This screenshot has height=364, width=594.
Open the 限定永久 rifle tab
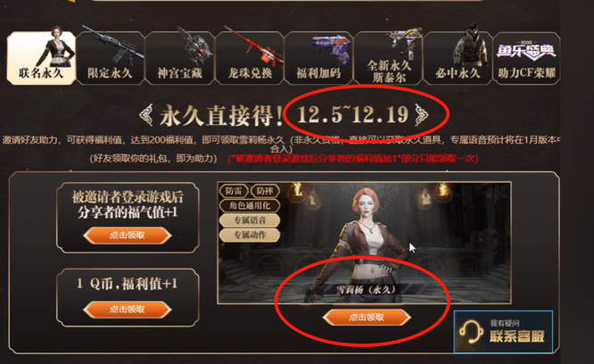pyautogui.click(x=111, y=58)
